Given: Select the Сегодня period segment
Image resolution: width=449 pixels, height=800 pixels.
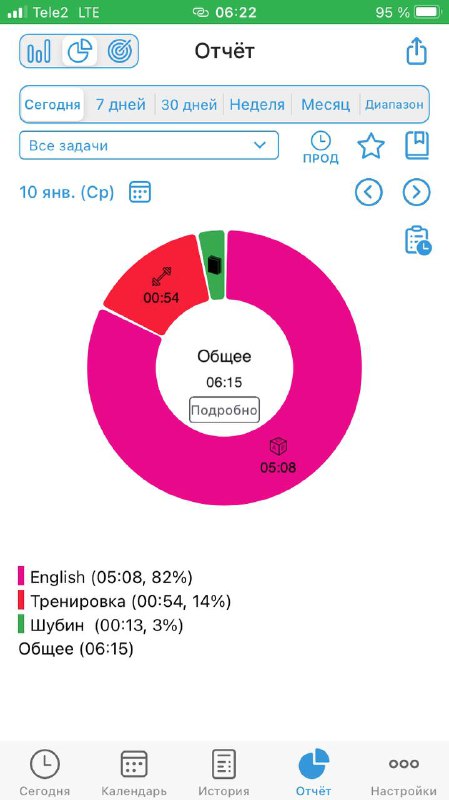Looking at the screenshot, I should (52, 105).
